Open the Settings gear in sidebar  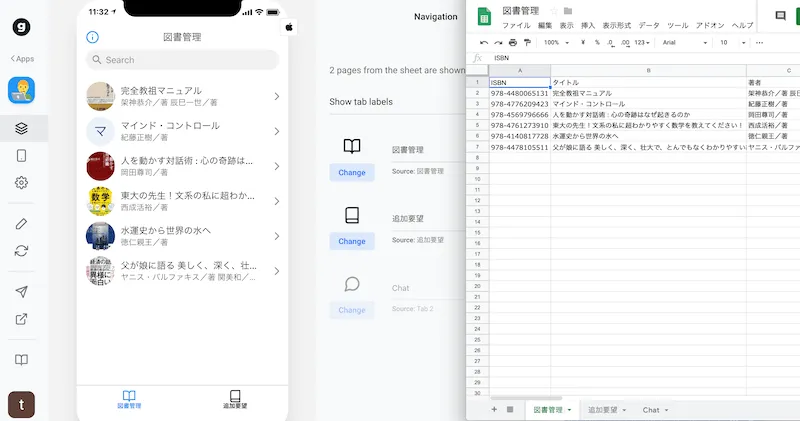point(21,183)
